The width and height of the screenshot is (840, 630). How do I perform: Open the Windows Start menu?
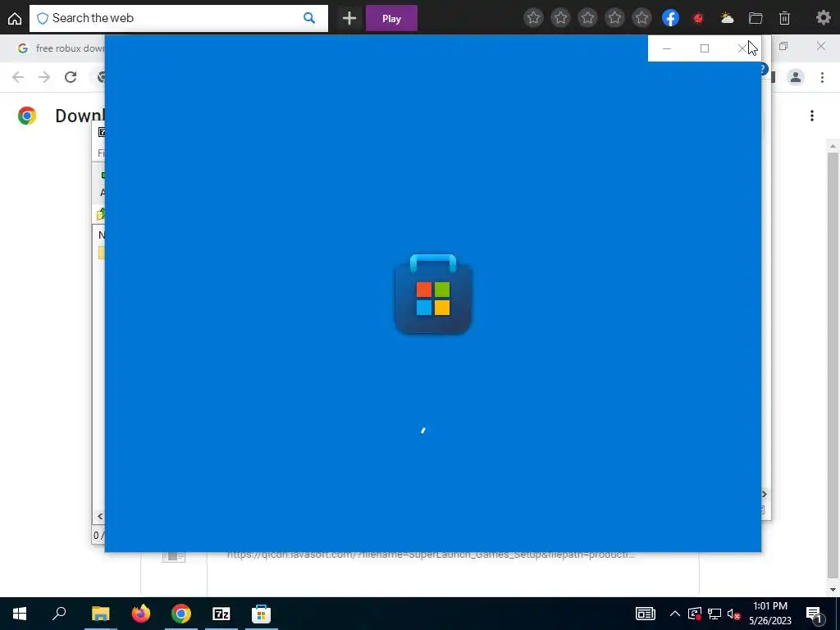tap(20, 614)
